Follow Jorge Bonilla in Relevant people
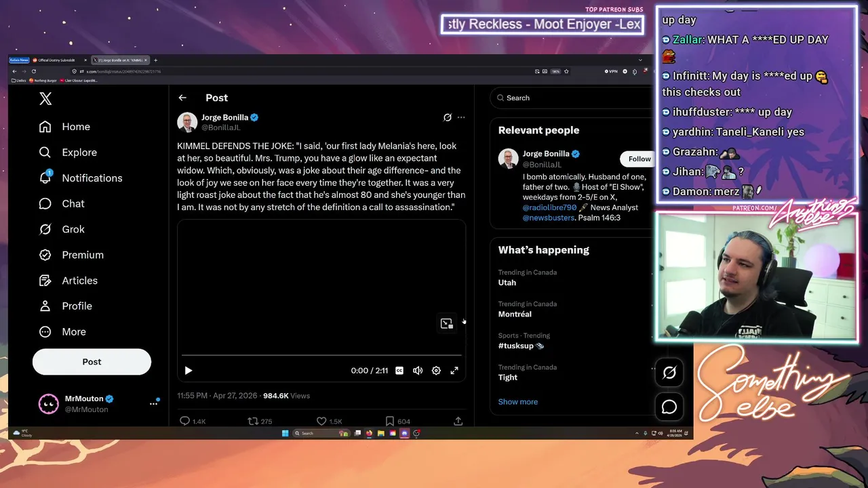 [639, 159]
